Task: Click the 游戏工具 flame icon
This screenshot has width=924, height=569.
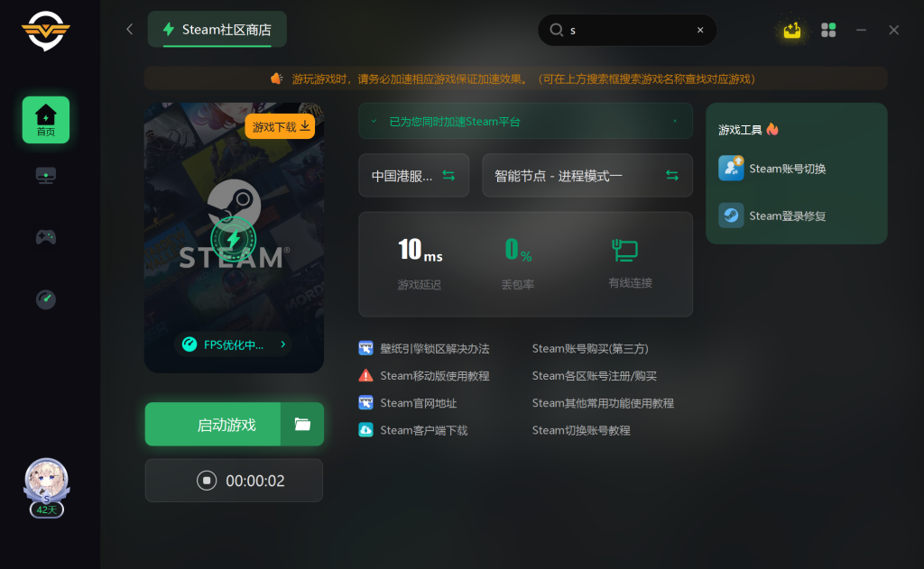Action: (x=772, y=129)
